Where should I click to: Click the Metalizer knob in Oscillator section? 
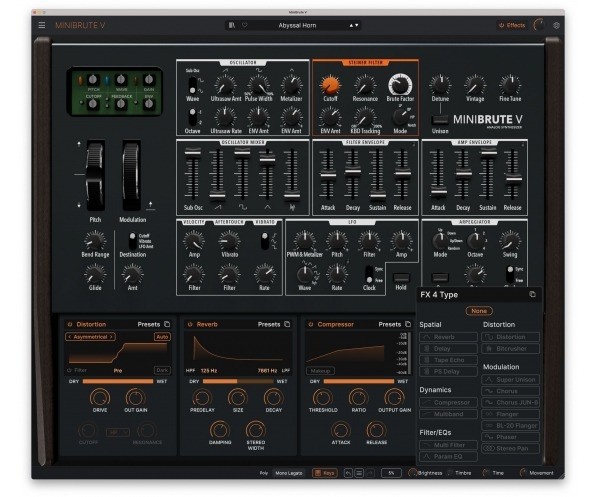[x=291, y=85]
